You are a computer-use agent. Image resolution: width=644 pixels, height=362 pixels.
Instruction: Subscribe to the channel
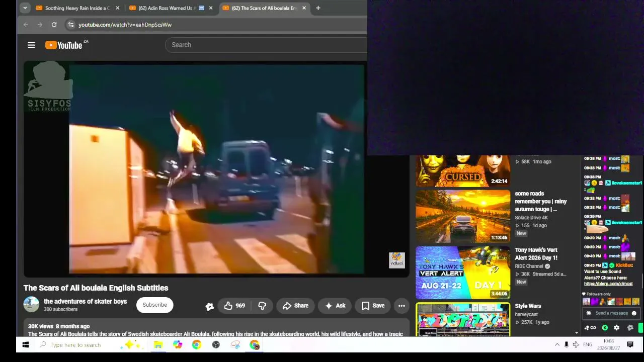click(x=154, y=305)
